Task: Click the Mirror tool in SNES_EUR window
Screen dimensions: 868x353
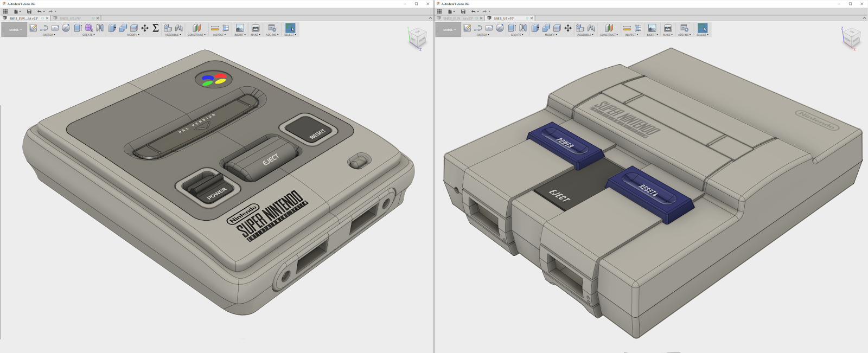Action: (x=100, y=28)
